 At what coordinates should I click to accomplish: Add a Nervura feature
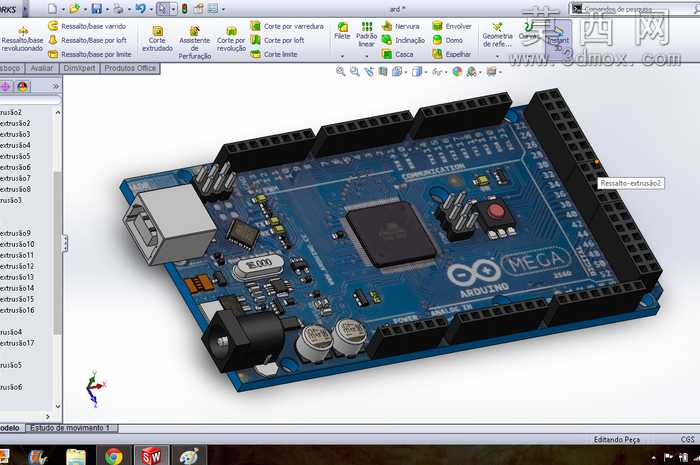click(401, 26)
